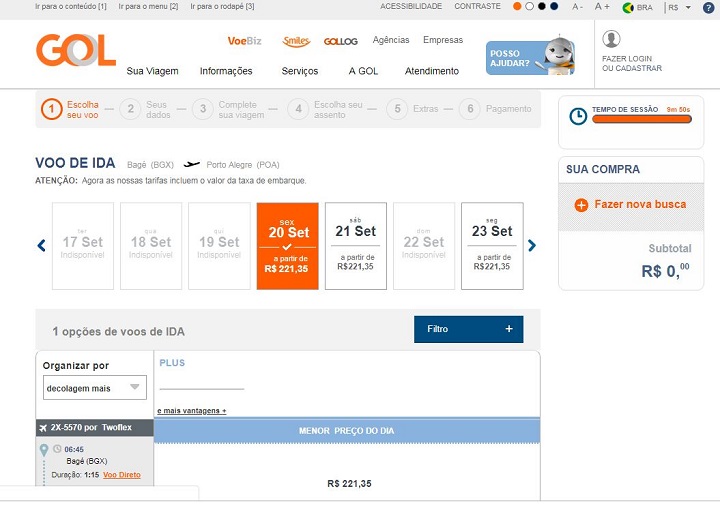Decrease font size with A- control
The image size is (720, 506).
(578, 7)
